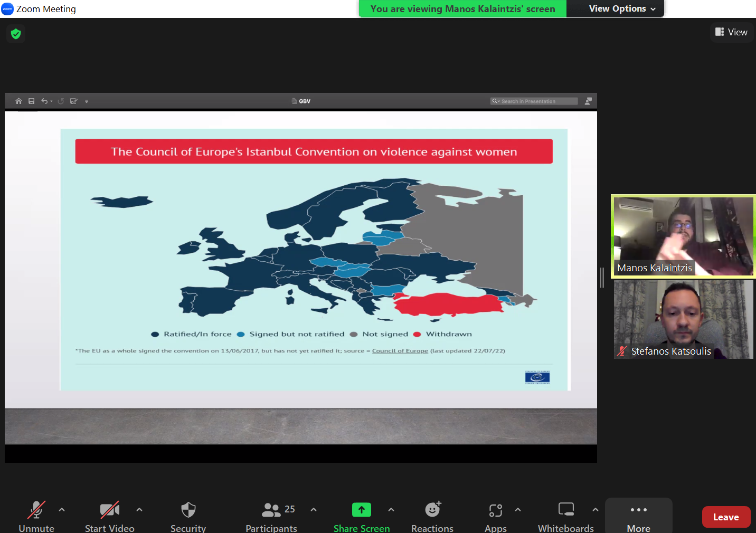The height and width of the screenshot is (533, 756).
Task: Click the light blue Signed but not ratified dot
Action: click(x=241, y=334)
